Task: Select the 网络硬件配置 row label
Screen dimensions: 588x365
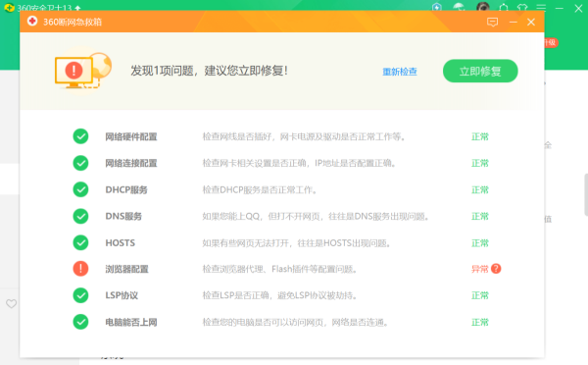Action: pyautogui.click(x=131, y=136)
